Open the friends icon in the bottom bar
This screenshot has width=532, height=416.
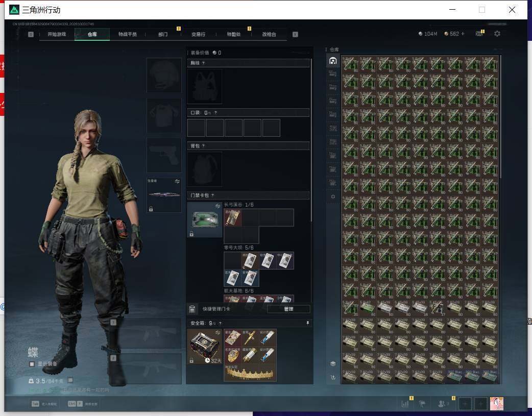pyautogui.click(x=442, y=404)
